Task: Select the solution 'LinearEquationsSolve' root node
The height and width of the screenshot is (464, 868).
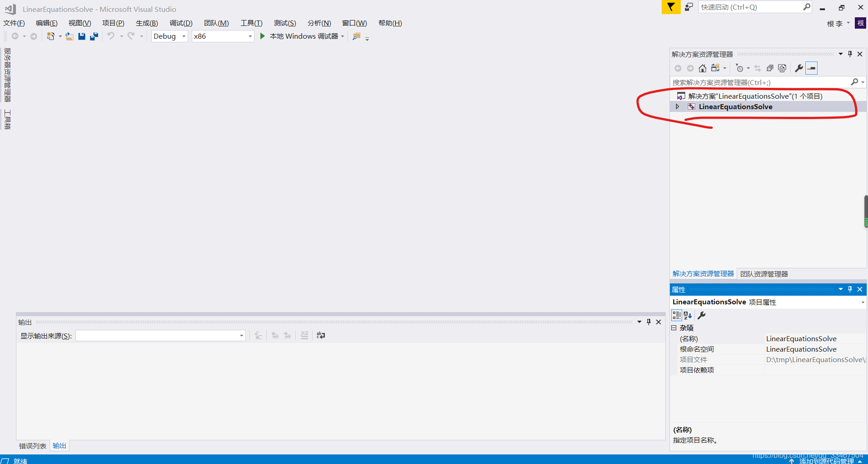Action: coord(755,96)
